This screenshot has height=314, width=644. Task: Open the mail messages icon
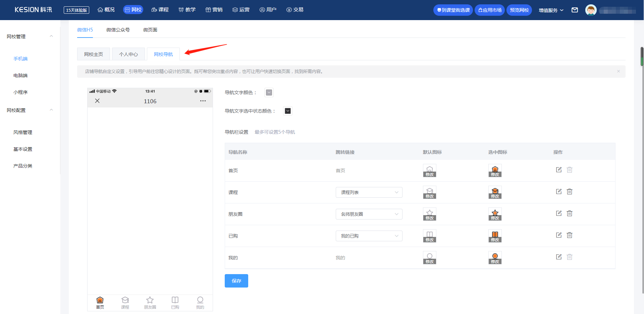[x=575, y=10]
